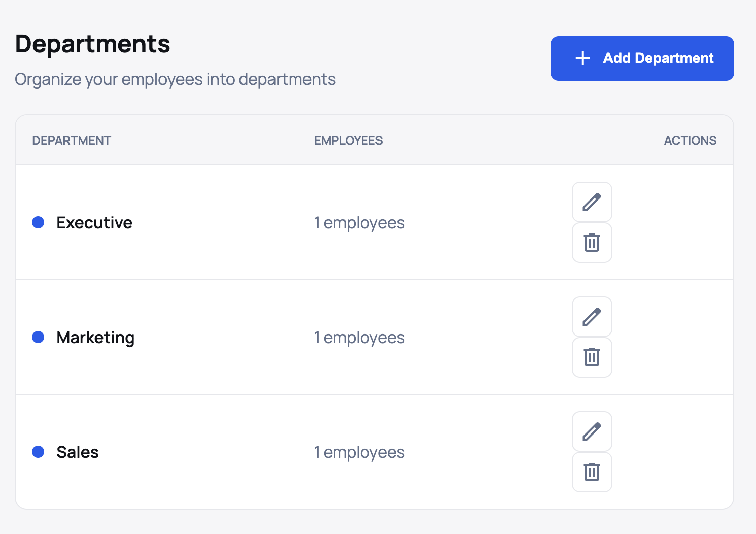Click the 1 employees text for Sales
Screen dimensions: 756x534
[359, 452]
